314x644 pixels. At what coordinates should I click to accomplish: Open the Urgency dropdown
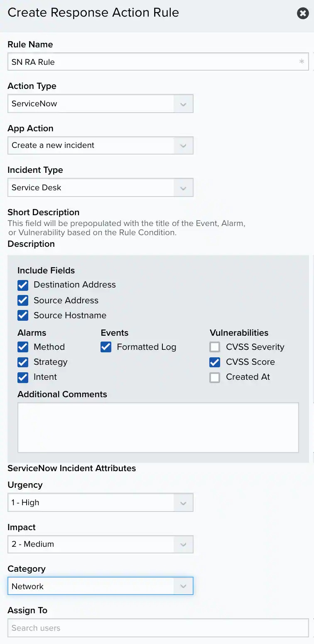(x=101, y=502)
